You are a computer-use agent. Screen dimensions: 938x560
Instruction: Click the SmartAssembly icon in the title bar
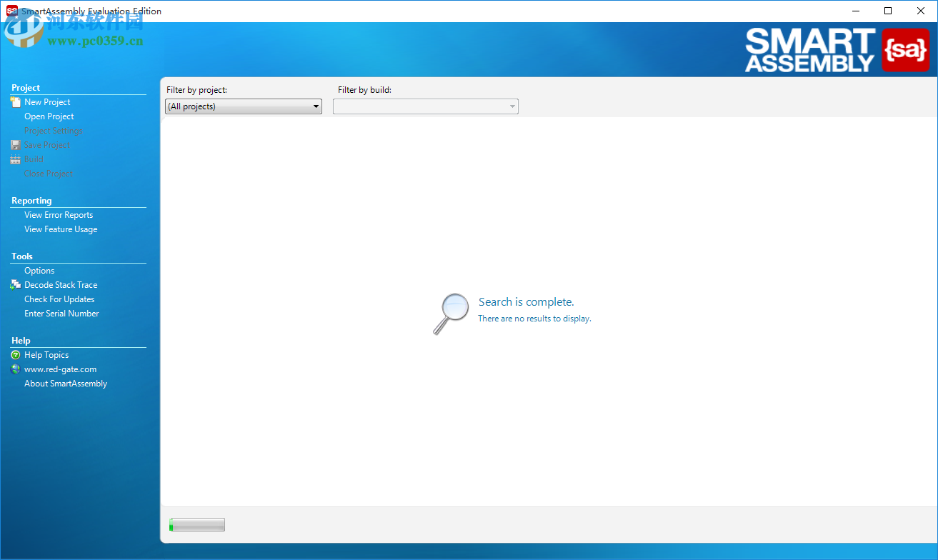[x=10, y=11]
